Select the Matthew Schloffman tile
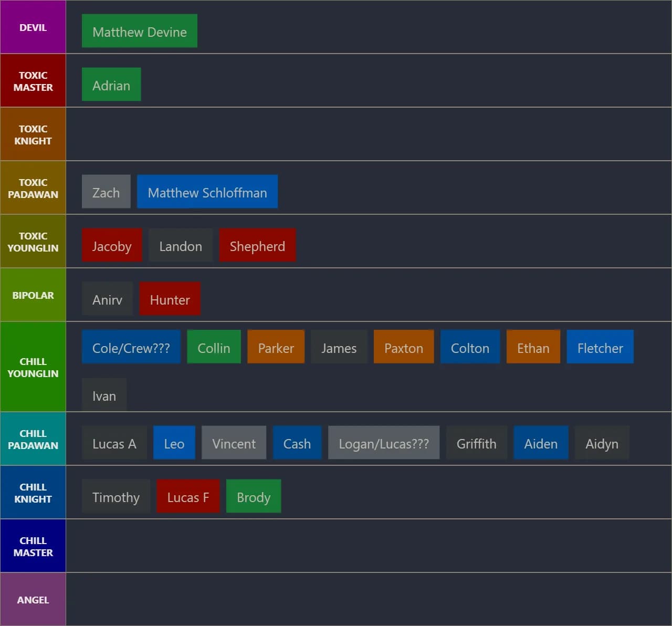Viewport: 672px width, 626px height. click(207, 192)
